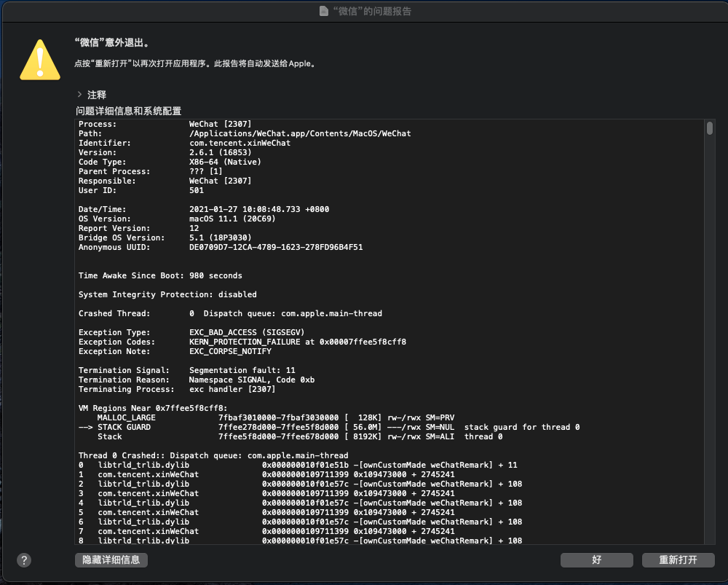Click the MALLOC_LARGE region line

(x=276, y=417)
